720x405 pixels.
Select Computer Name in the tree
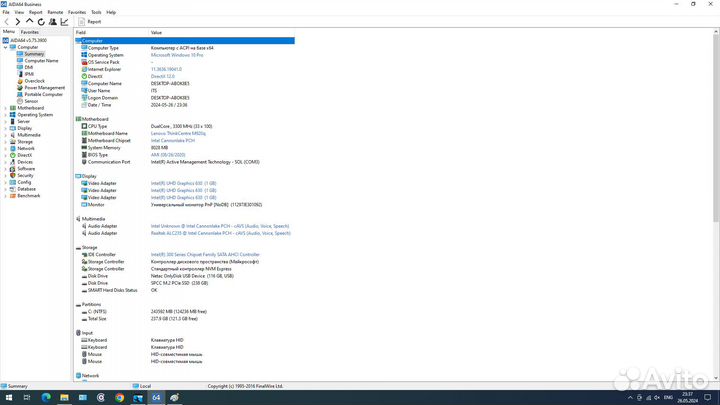click(41, 61)
